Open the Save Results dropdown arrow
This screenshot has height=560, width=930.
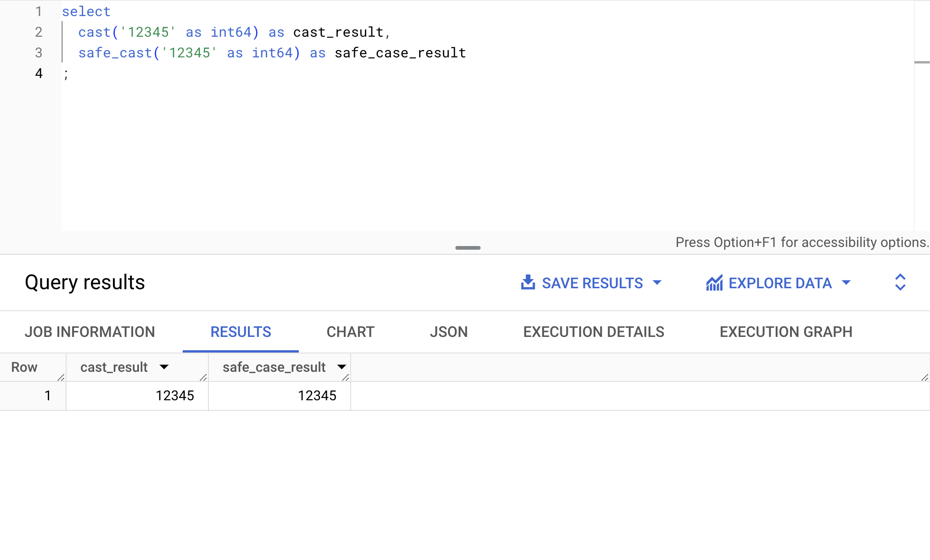coord(657,283)
